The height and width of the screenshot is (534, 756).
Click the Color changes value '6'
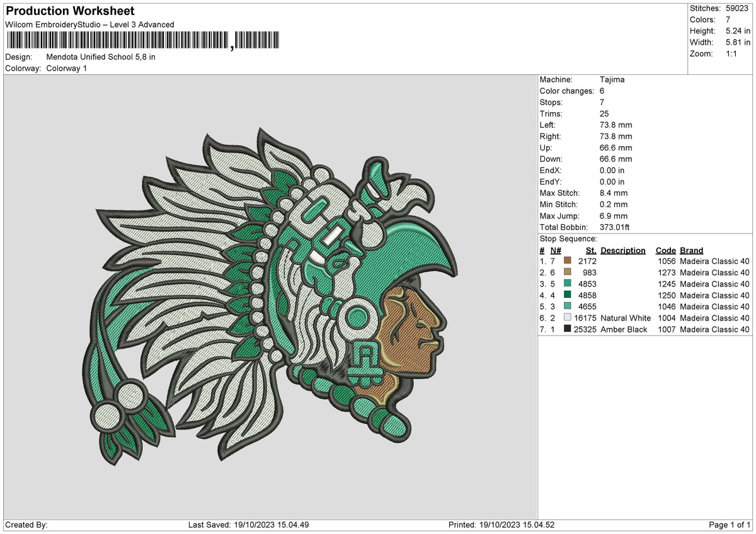[x=603, y=91]
